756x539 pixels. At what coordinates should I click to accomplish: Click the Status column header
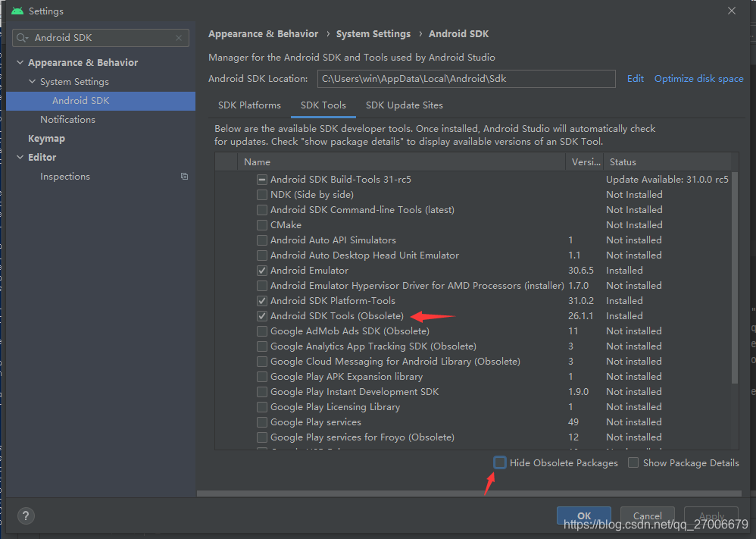click(x=667, y=162)
